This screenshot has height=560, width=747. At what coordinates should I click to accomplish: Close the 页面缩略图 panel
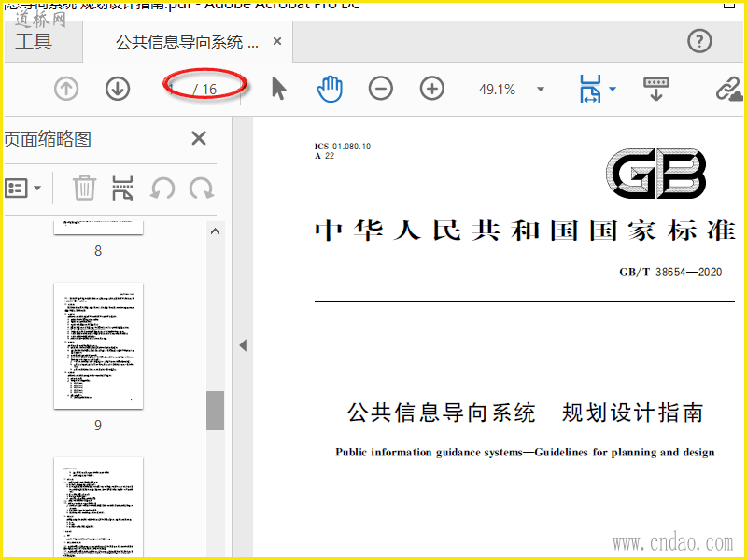[199, 138]
